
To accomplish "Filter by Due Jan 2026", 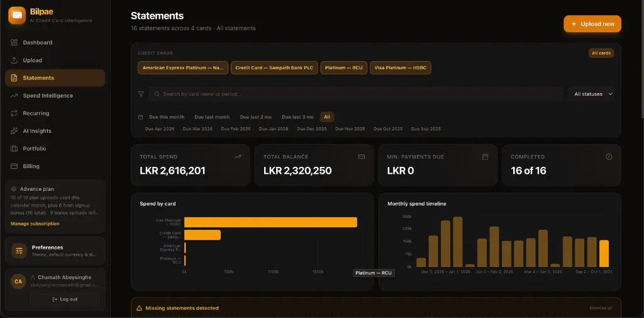I will pos(274,129).
